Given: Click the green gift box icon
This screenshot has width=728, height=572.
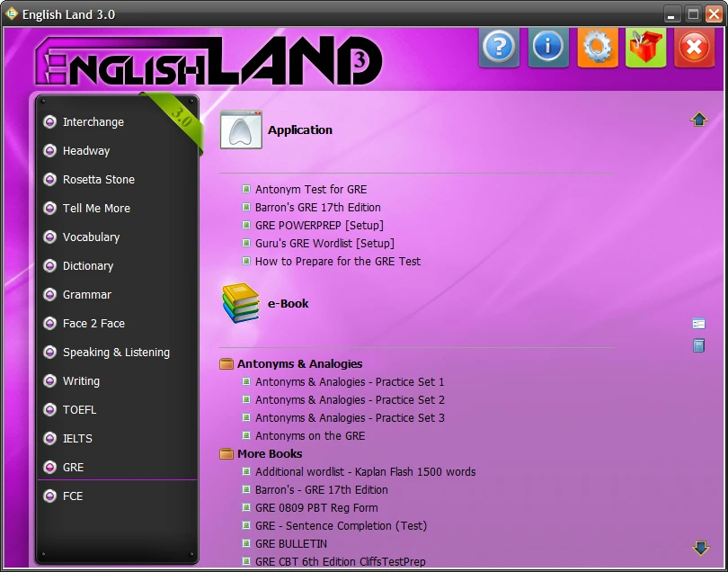Looking at the screenshot, I should pyautogui.click(x=645, y=47).
